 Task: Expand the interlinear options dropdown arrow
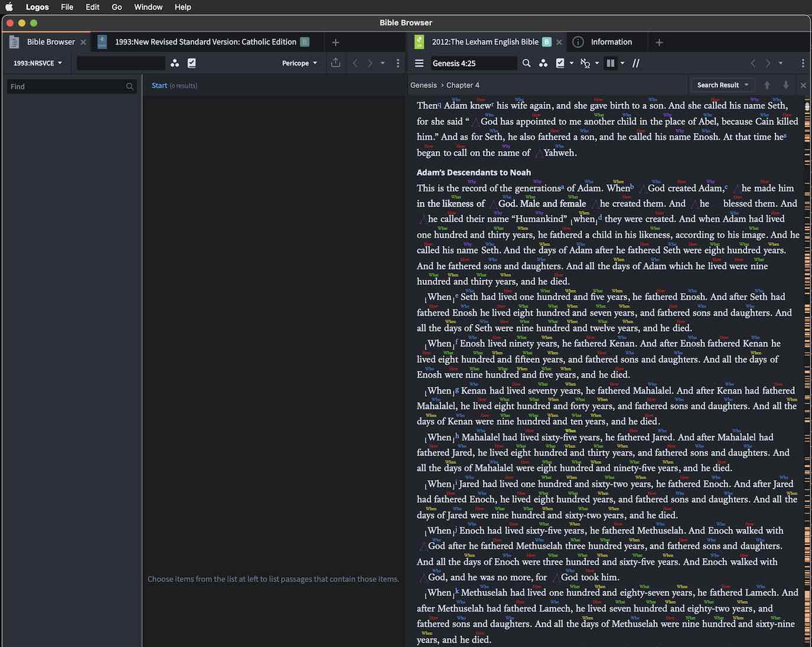click(597, 63)
